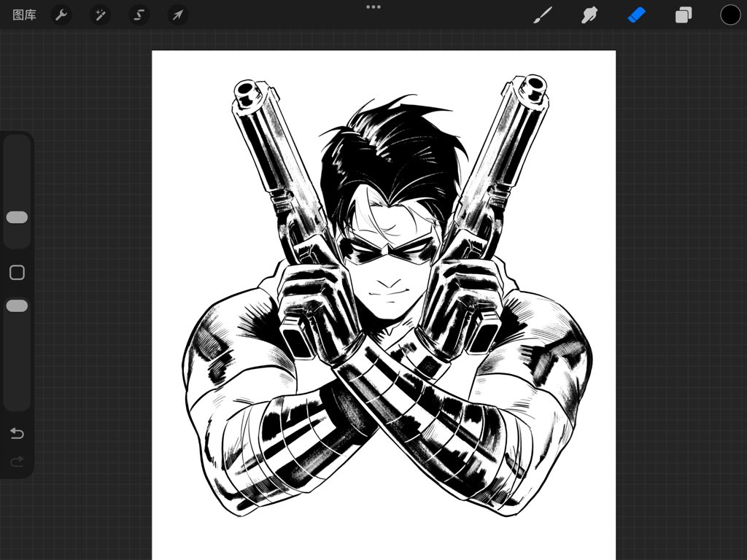
Task: Activate the Transform arrow tool
Action: click(x=178, y=15)
